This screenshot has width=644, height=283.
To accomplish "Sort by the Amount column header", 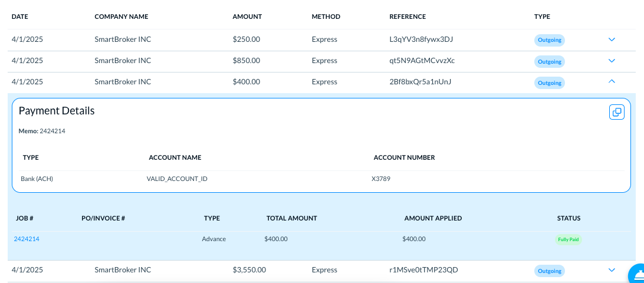I will 247,17.
